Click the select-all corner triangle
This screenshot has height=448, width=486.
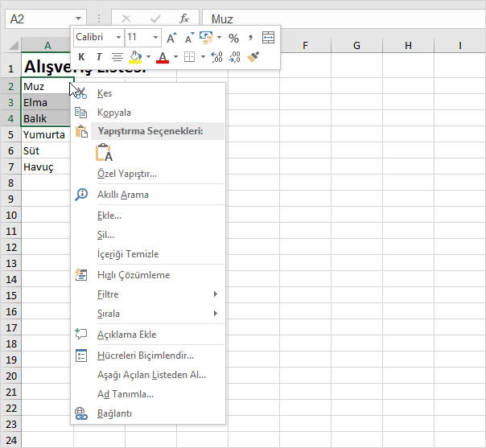(x=14, y=45)
